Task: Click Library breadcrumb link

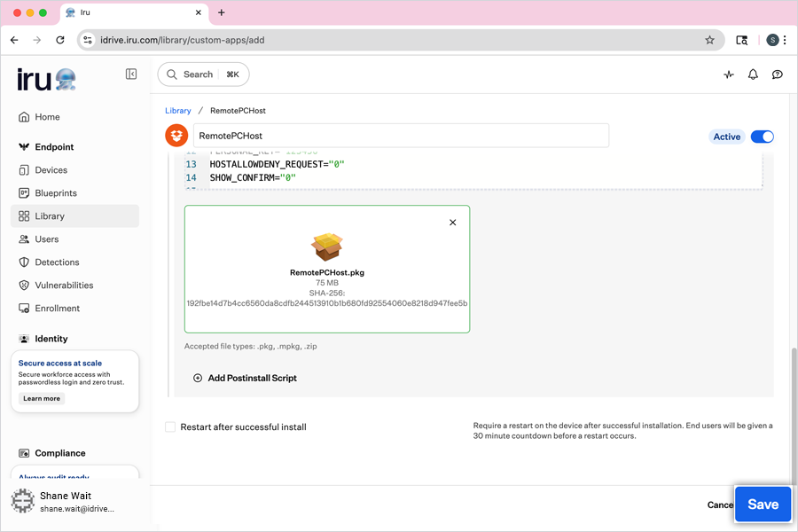Action: [x=178, y=111]
